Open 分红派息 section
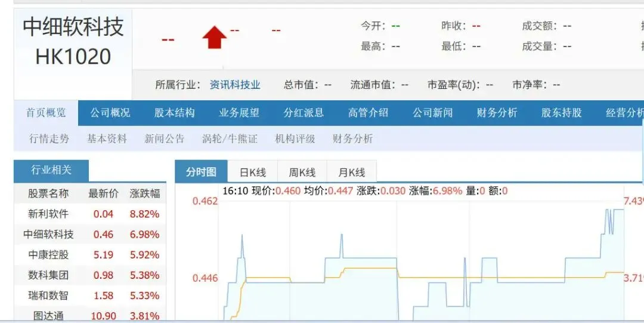This screenshot has width=644, height=323. coord(304,113)
